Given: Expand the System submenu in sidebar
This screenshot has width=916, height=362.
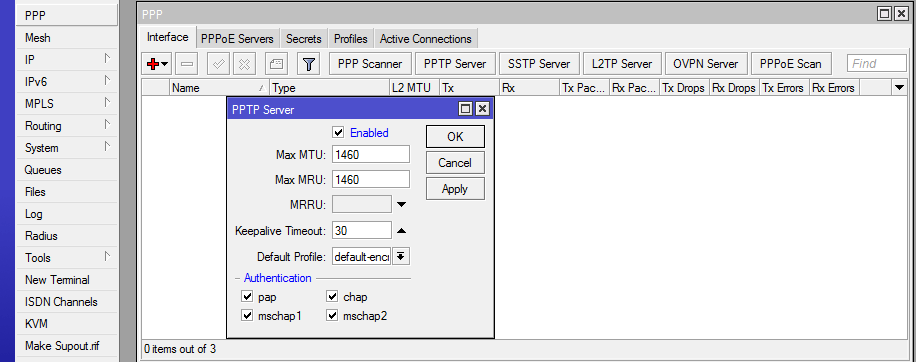Looking at the screenshot, I should coord(107,147).
